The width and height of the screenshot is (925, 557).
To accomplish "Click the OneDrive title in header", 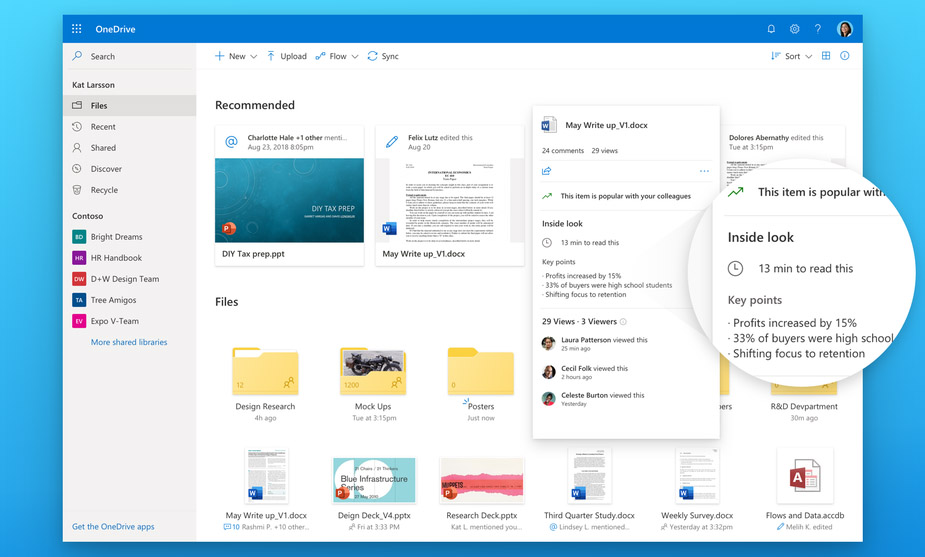I will pyautogui.click(x=115, y=29).
